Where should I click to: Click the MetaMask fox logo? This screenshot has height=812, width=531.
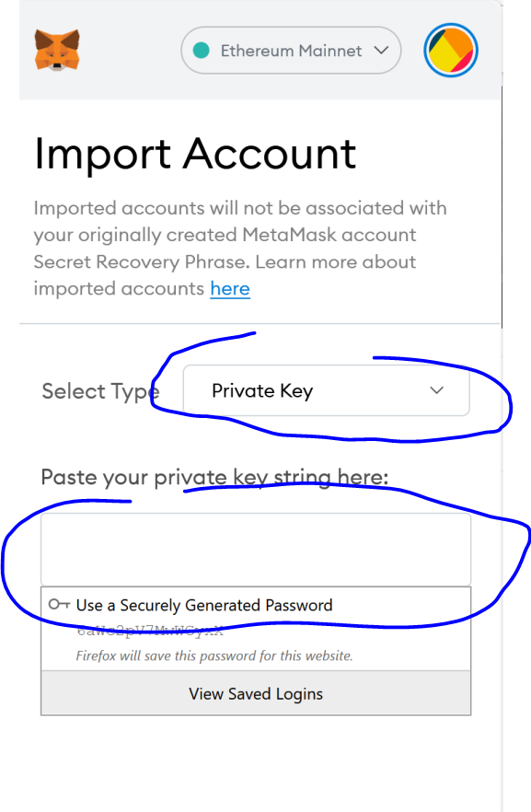click(x=57, y=50)
